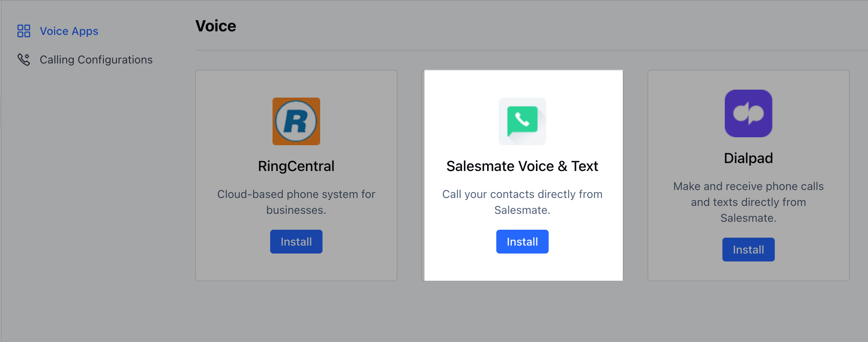This screenshot has height=342, width=868.
Task: Click the RingCentral logo icon
Action: coord(296,121)
